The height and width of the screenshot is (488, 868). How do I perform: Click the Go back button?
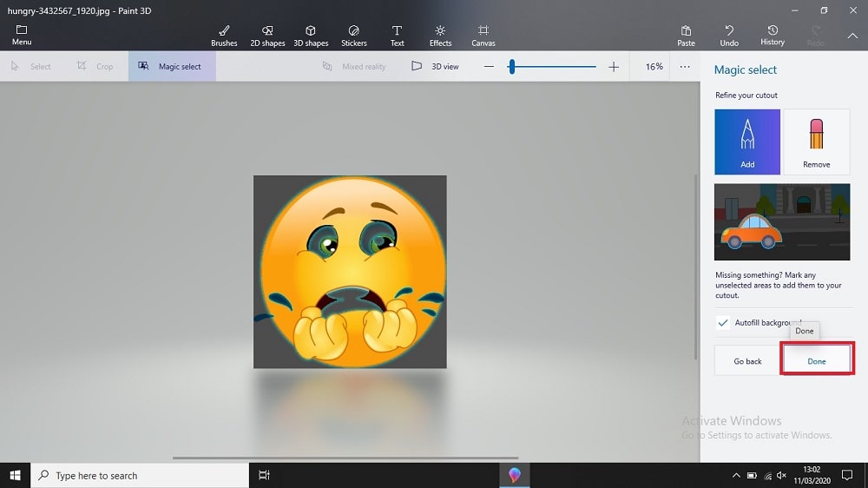(x=747, y=361)
